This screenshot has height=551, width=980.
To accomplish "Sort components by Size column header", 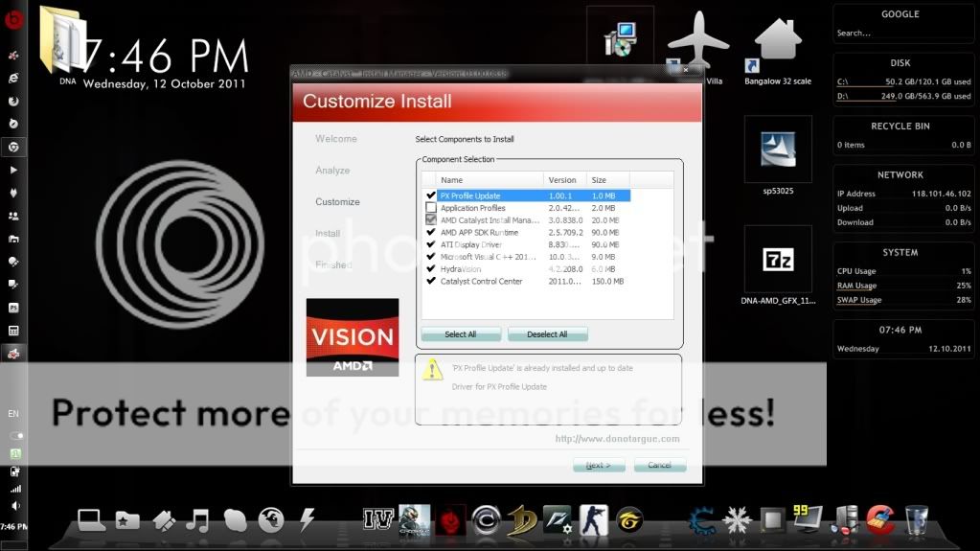I will (606, 180).
